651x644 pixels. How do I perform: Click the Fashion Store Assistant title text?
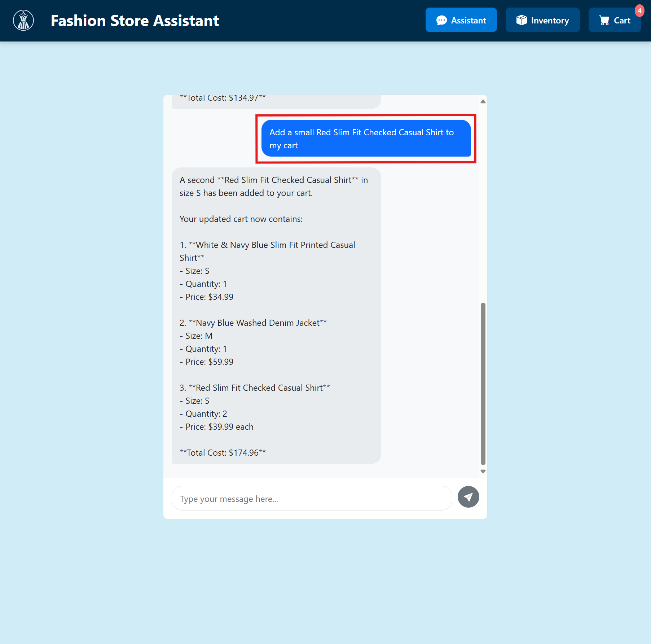pos(135,21)
